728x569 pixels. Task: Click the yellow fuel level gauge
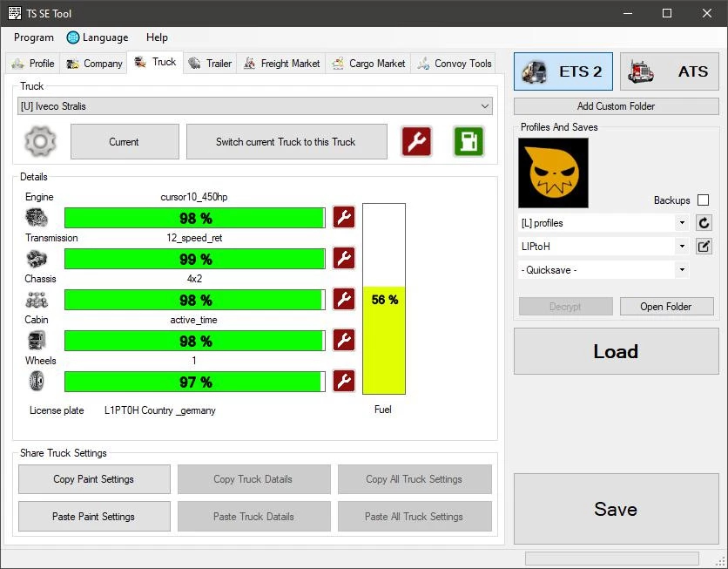(383, 340)
